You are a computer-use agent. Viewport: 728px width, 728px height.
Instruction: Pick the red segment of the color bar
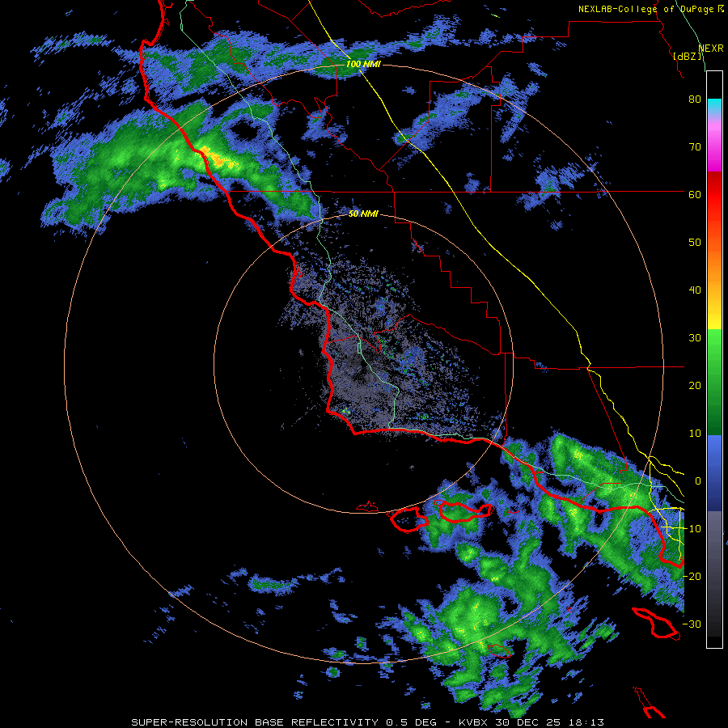click(714, 195)
